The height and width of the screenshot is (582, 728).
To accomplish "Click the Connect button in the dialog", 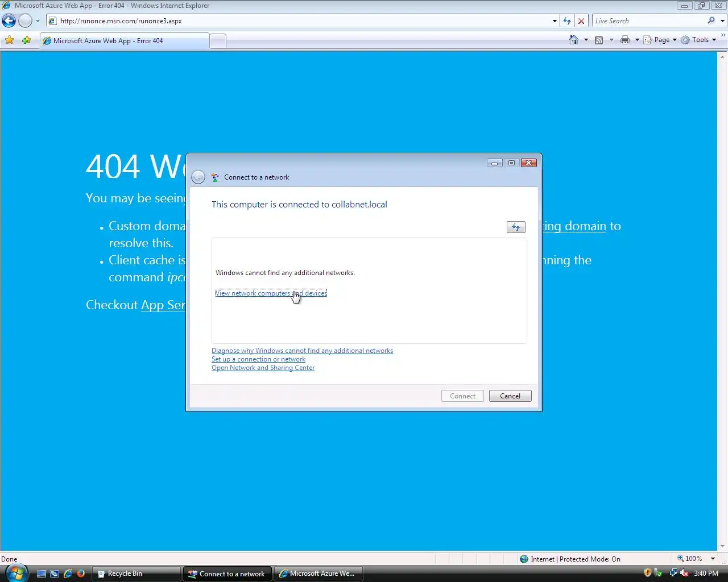I will pyautogui.click(x=462, y=396).
